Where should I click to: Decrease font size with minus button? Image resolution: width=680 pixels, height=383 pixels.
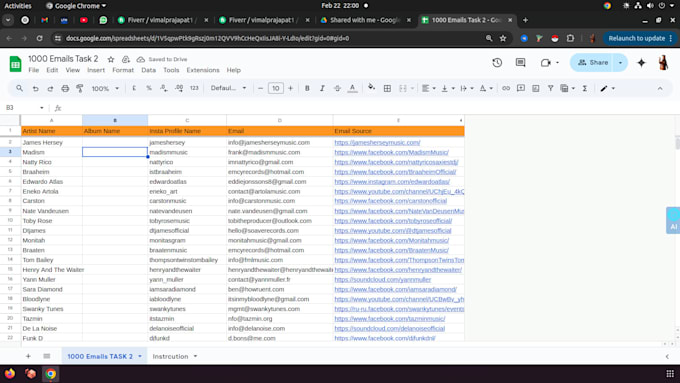coord(260,88)
